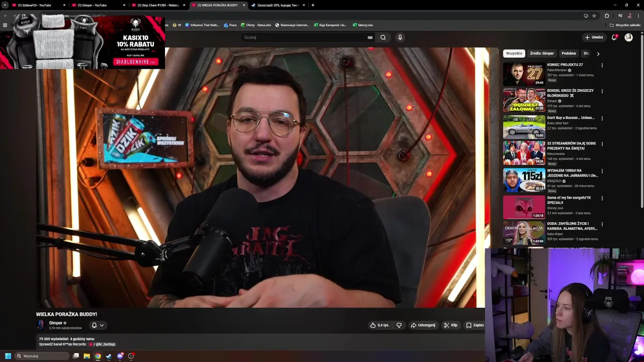
Task: Dislike the WIELKA PORAŻKA BUDDY video
Action: click(x=399, y=325)
